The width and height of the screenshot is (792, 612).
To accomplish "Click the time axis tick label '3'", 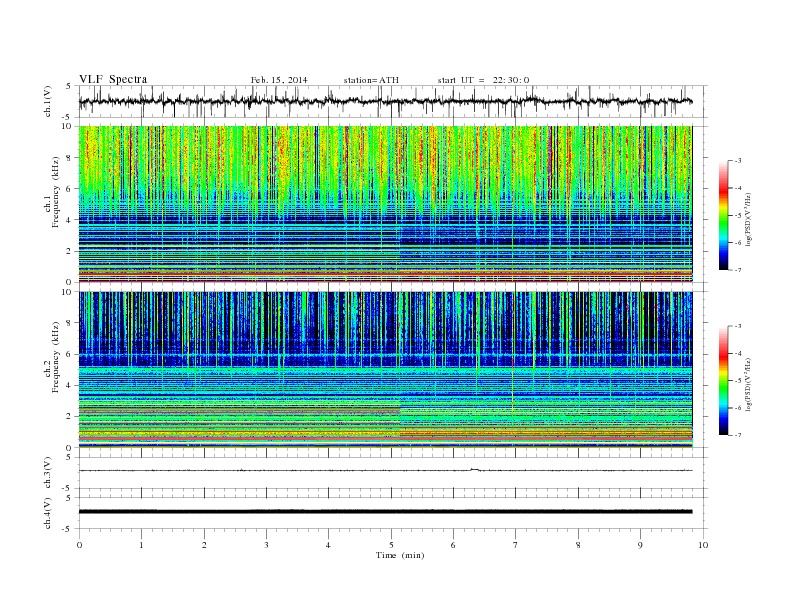I will pos(266,545).
